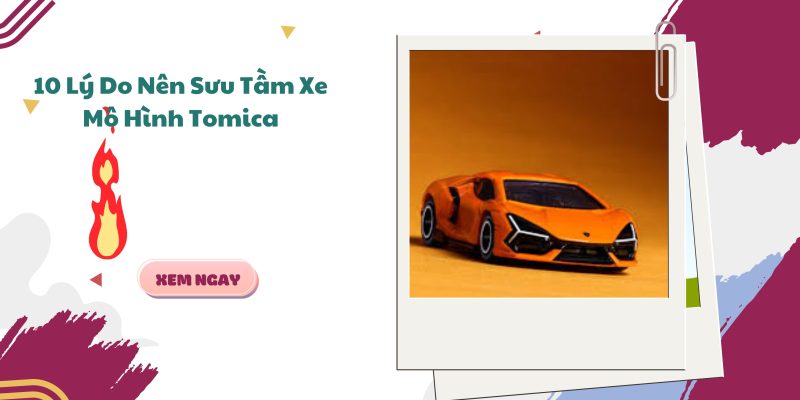Click the yellow triangle left of headline
The image size is (800, 400).
click(x=31, y=106)
